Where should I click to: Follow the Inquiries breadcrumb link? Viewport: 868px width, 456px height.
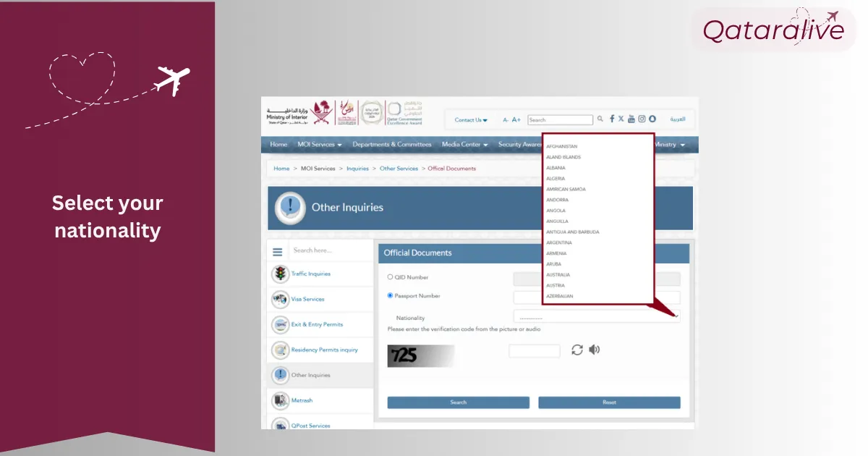(x=357, y=169)
